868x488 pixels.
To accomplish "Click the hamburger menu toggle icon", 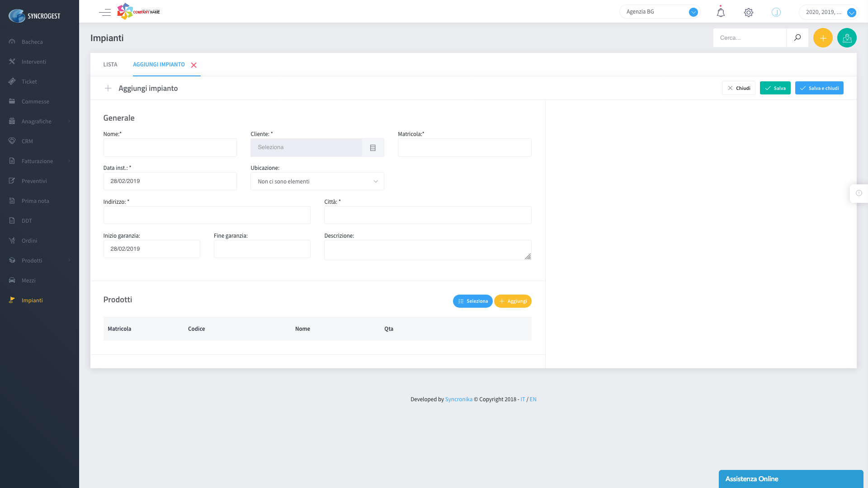I will click(105, 12).
